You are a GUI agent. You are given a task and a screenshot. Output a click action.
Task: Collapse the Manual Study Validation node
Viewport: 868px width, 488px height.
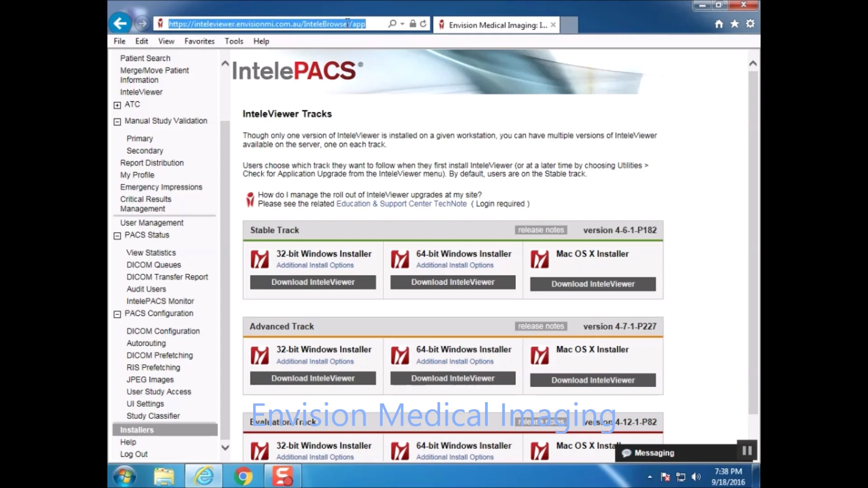tap(116, 121)
